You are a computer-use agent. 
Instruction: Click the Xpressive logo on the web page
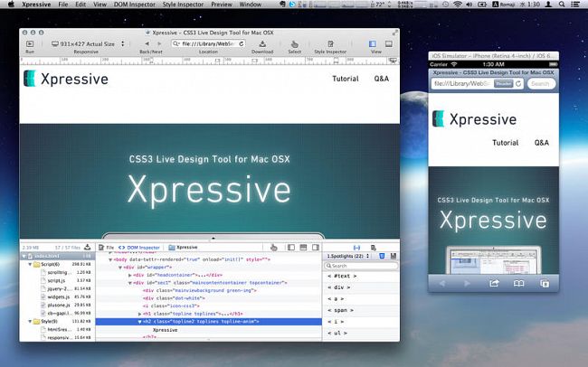(x=66, y=79)
